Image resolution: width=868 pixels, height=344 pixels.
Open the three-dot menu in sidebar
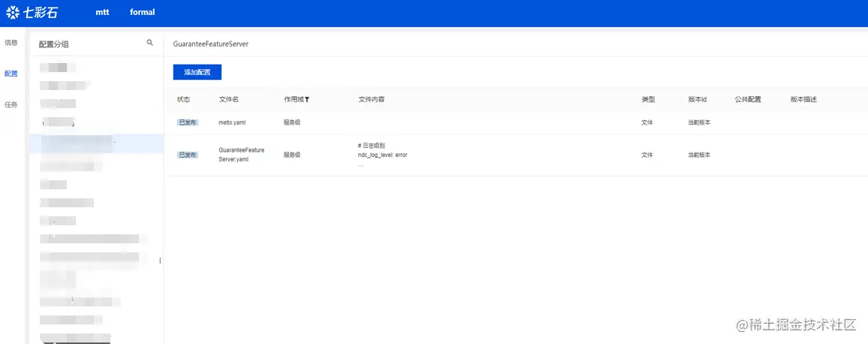[161, 261]
